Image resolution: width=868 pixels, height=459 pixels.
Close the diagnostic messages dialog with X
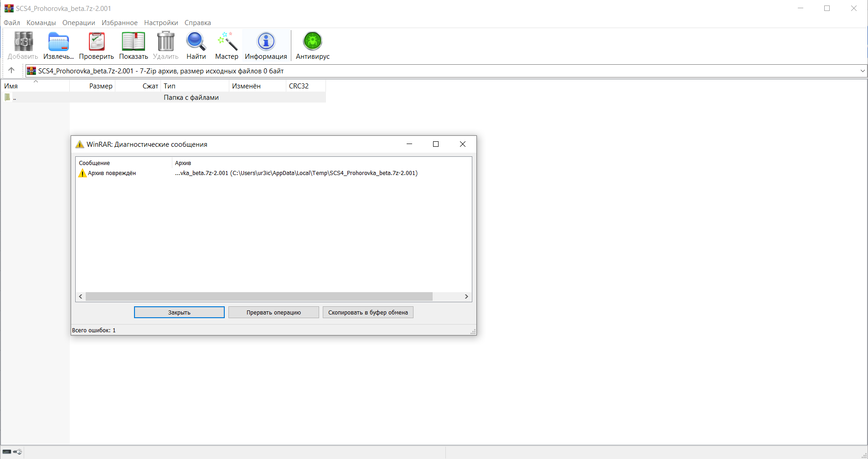pos(463,144)
